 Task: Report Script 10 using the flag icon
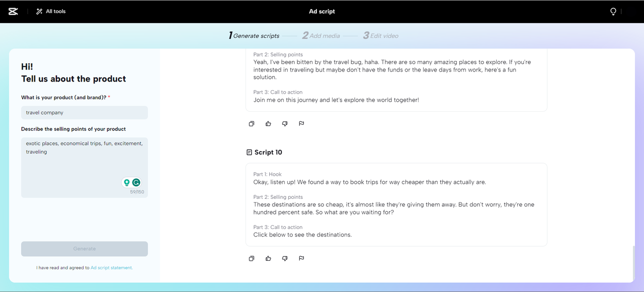coord(301,258)
